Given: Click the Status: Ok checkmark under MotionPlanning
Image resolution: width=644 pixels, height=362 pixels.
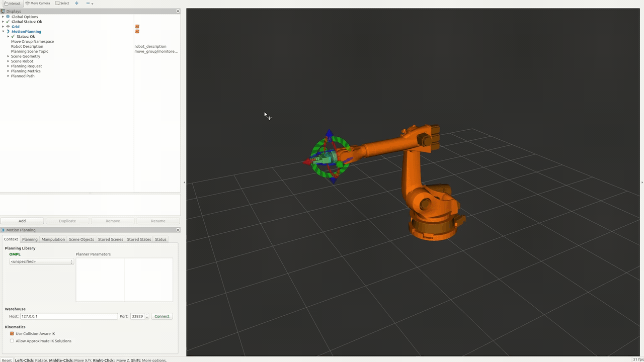Looking at the screenshot, I should (x=13, y=36).
